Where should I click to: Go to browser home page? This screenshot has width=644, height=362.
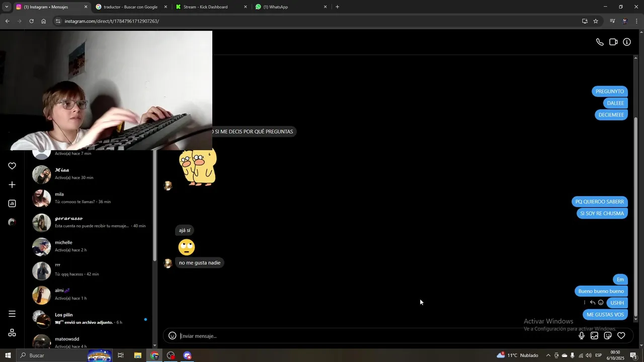(x=44, y=21)
